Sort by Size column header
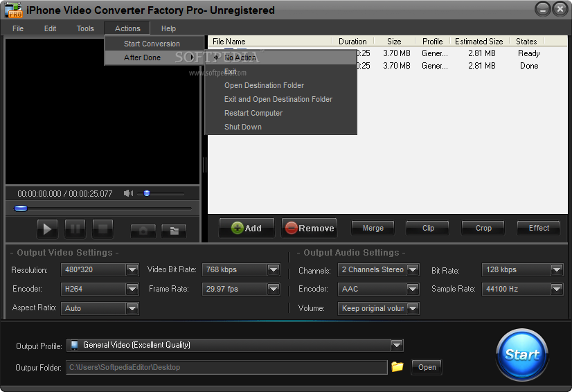The height and width of the screenshot is (392, 572). point(394,42)
